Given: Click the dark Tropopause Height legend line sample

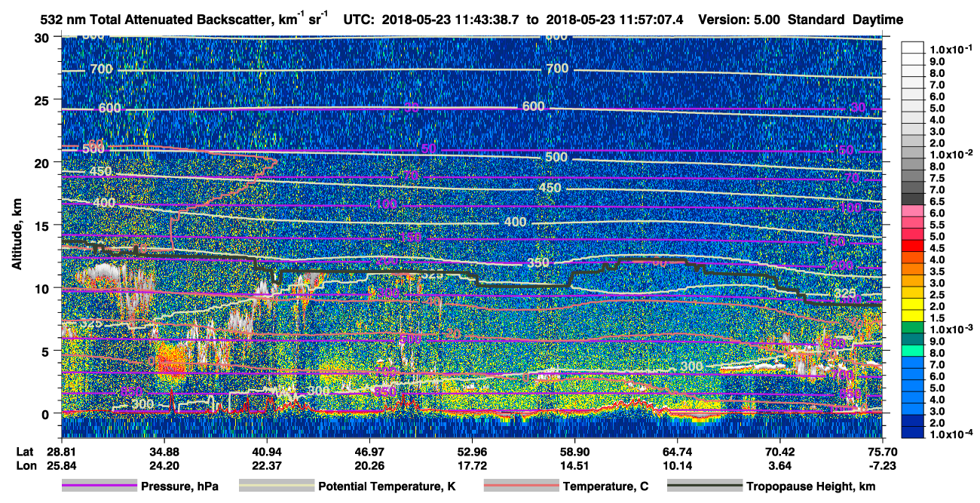Looking at the screenshot, I should [704, 486].
